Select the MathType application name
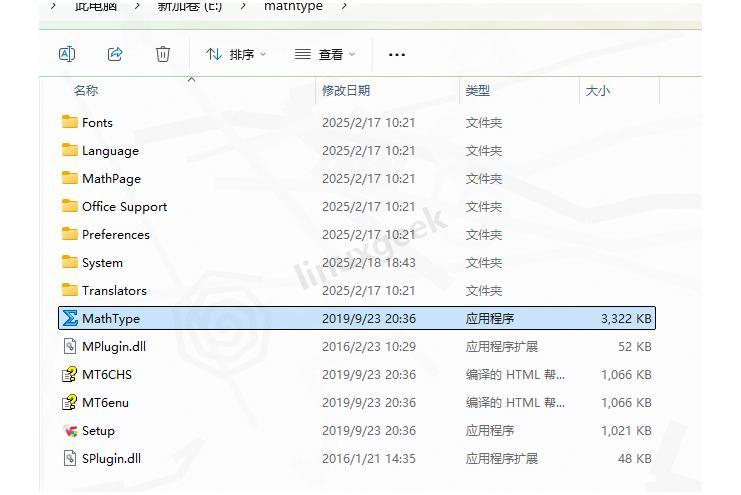Viewport: 741px width, 495px height. point(111,319)
